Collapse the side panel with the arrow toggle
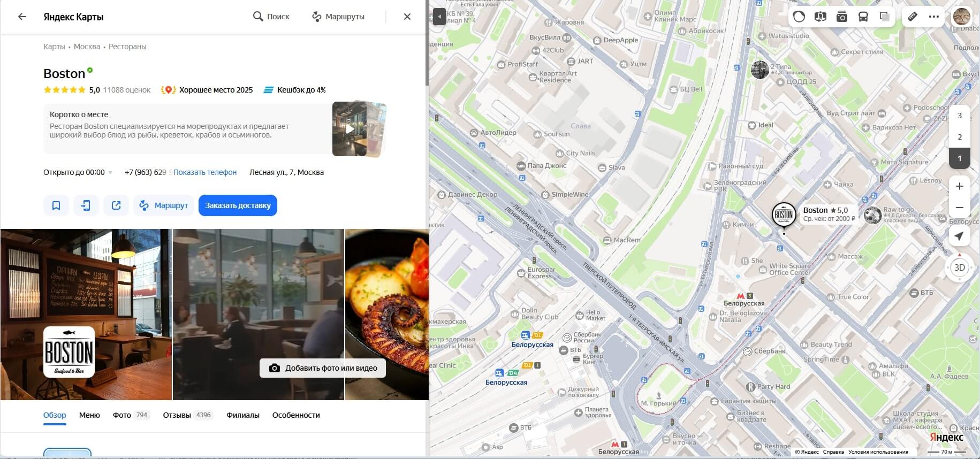The height and width of the screenshot is (459, 980). coord(439,17)
